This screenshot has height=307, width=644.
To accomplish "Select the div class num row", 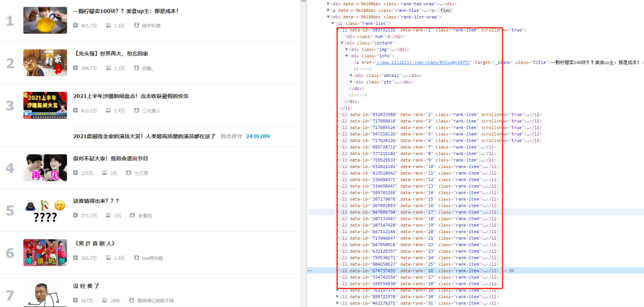I will click(375, 36).
